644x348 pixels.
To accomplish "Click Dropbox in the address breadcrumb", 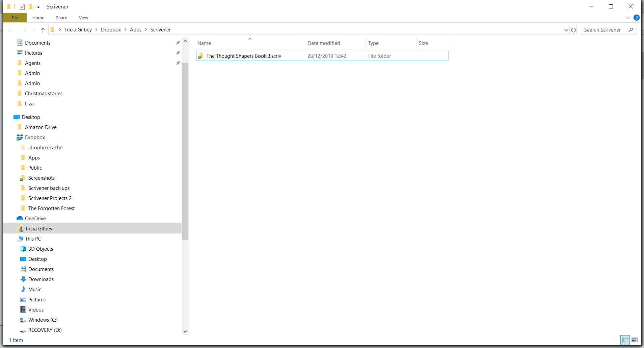I will click(111, 30).
